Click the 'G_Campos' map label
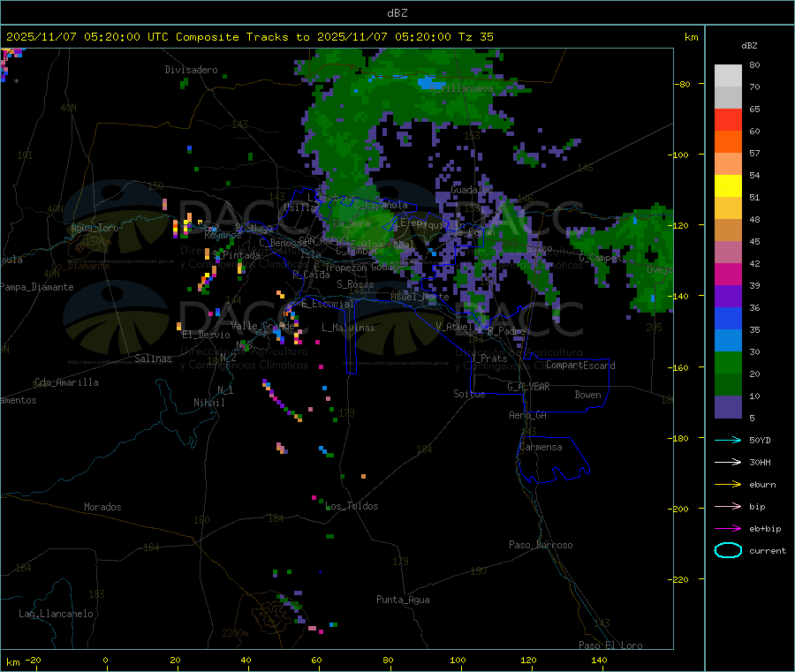Image resolution: width=795 pixels, height=672 pixels. click(x=600, y=258)
